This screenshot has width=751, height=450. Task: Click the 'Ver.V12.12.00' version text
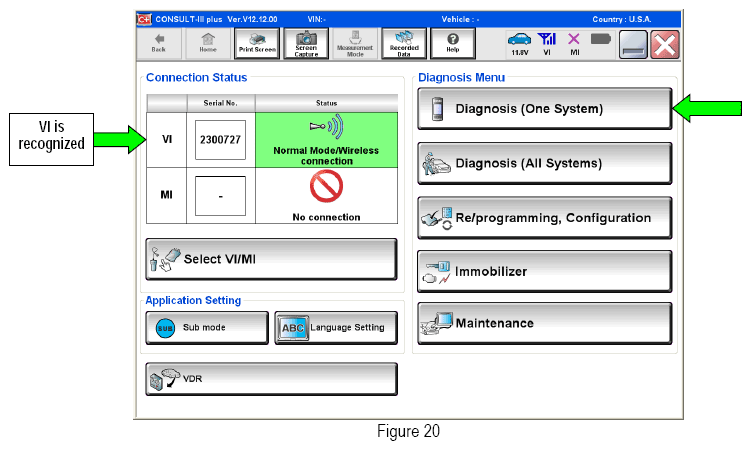(252, 19)
